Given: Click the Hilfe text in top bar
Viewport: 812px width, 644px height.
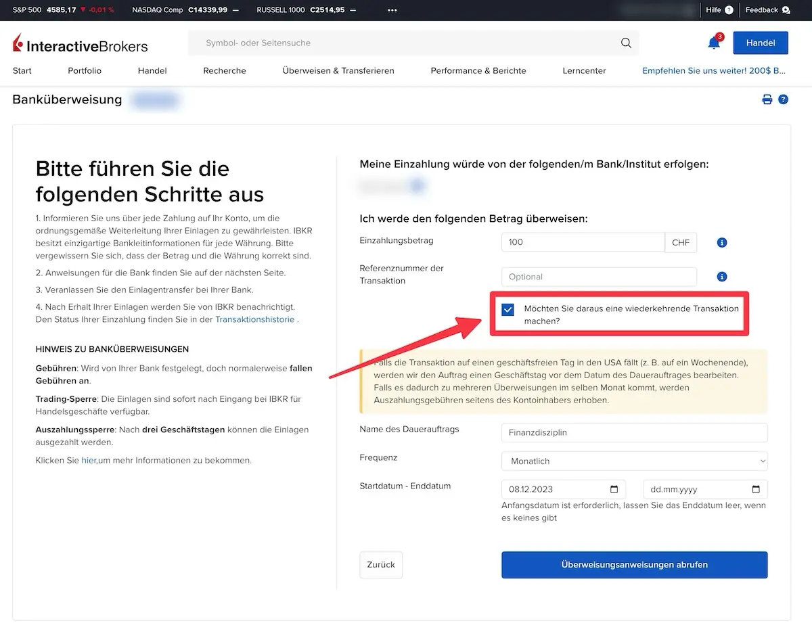Looking at the screenshot, I should pyautogui.click(x=713, y=10).
